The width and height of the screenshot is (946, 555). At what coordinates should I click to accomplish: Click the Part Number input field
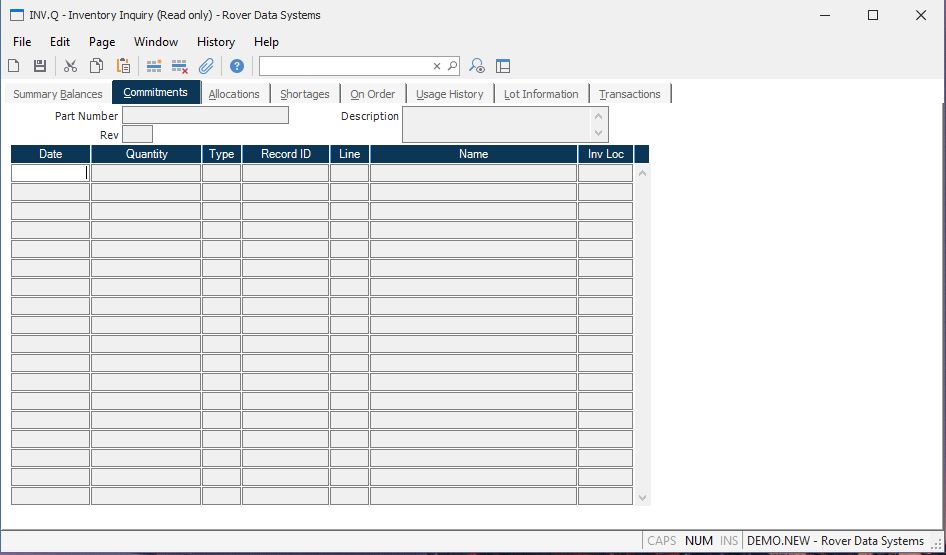click(205, 116)
